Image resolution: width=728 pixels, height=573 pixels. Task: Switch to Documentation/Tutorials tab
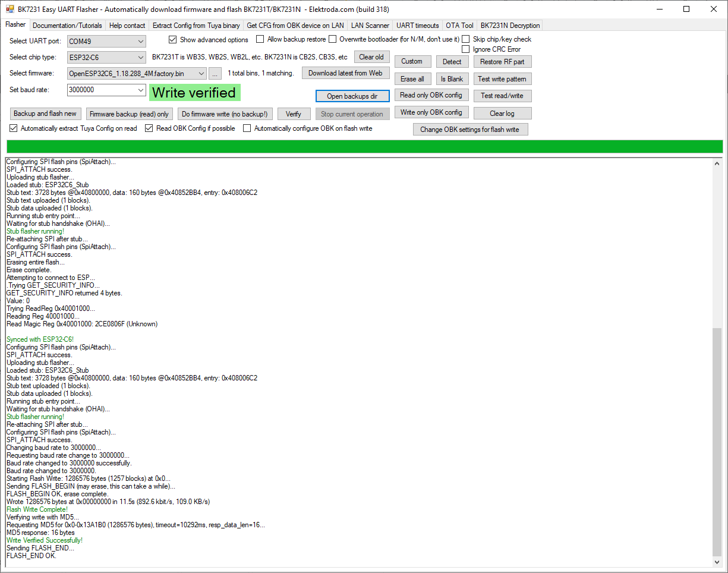[x=68, y=26]
